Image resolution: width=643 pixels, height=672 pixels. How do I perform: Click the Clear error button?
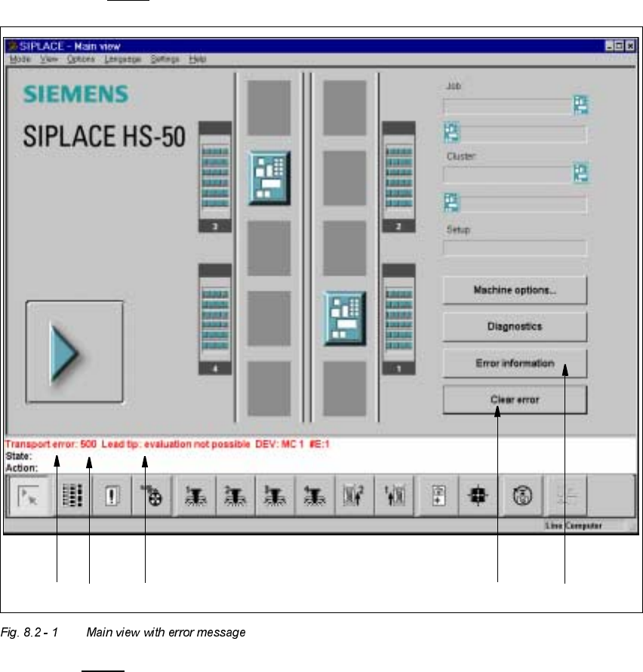(515, 400)
